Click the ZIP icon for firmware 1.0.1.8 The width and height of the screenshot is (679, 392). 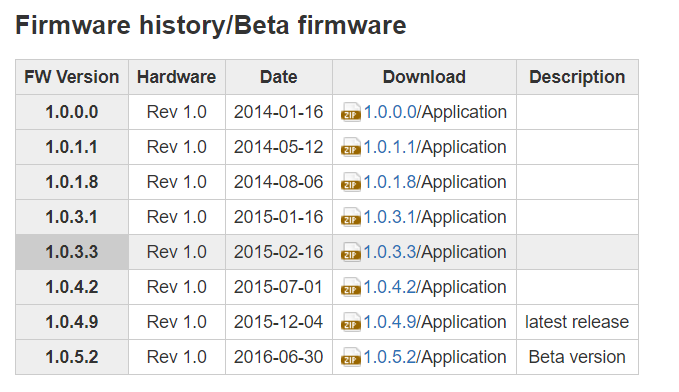click(x=351, y=182)
